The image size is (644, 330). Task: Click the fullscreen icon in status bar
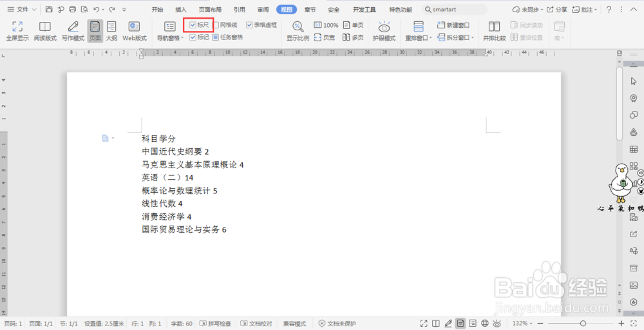[424, 324]
